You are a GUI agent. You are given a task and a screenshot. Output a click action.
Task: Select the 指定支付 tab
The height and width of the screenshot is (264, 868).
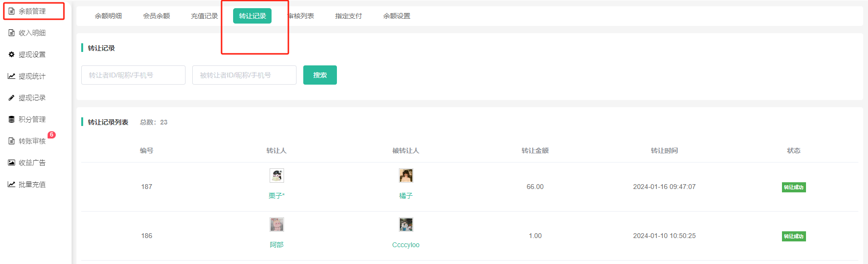click(348, 16)
